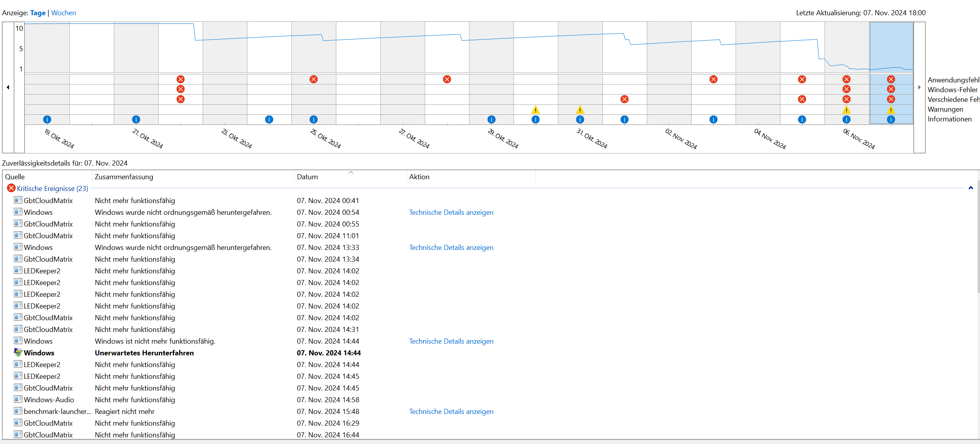Select the Tage view
980x444 pixels.
point(38,13)
